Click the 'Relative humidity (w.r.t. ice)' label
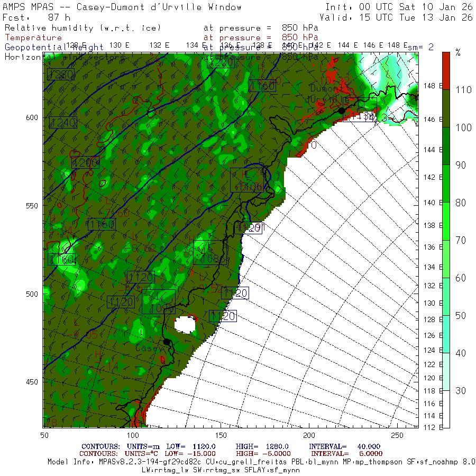 click(83, 28)
